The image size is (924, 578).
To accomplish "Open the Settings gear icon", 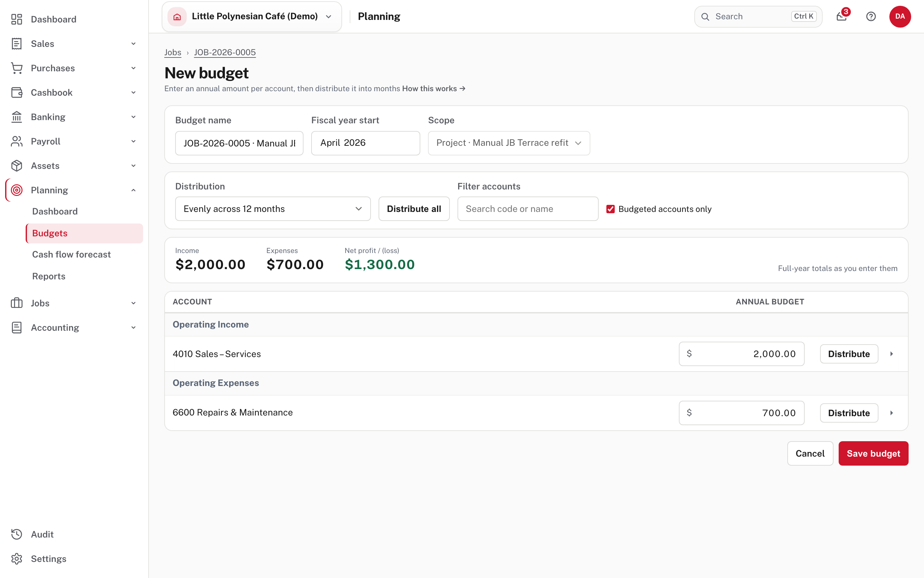I will coord(16,559).
